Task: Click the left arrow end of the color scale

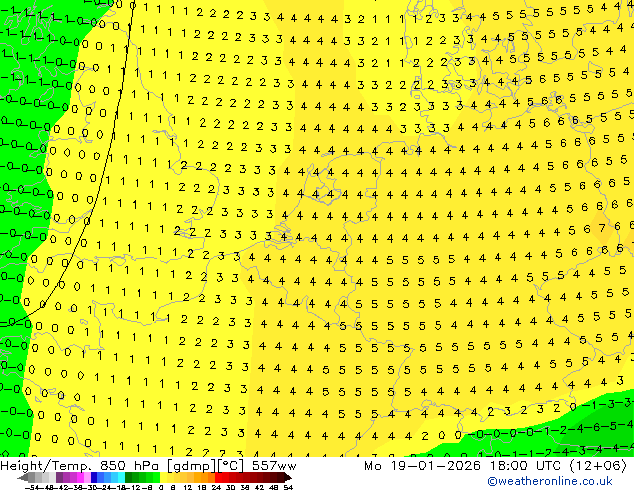Action: click(x=23, y=477)
